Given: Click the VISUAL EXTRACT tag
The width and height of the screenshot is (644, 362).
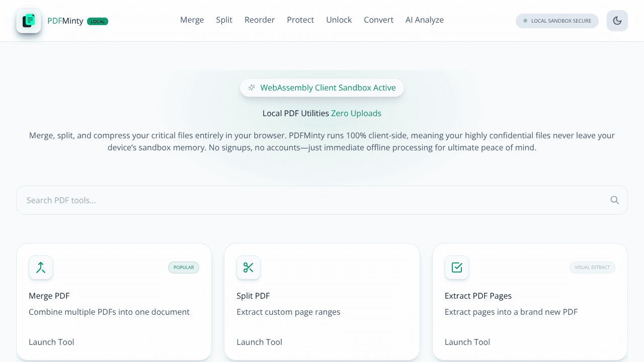Looking at the screenshot, I should tap(592, 267).
